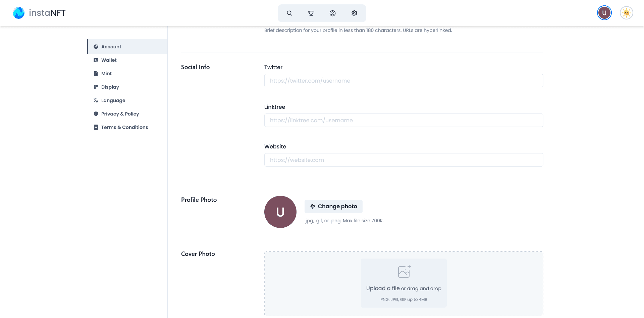The image size is (644, 318).
Task: Click the Change photo button
Action: pyautogui.click(x=333, y=207)
